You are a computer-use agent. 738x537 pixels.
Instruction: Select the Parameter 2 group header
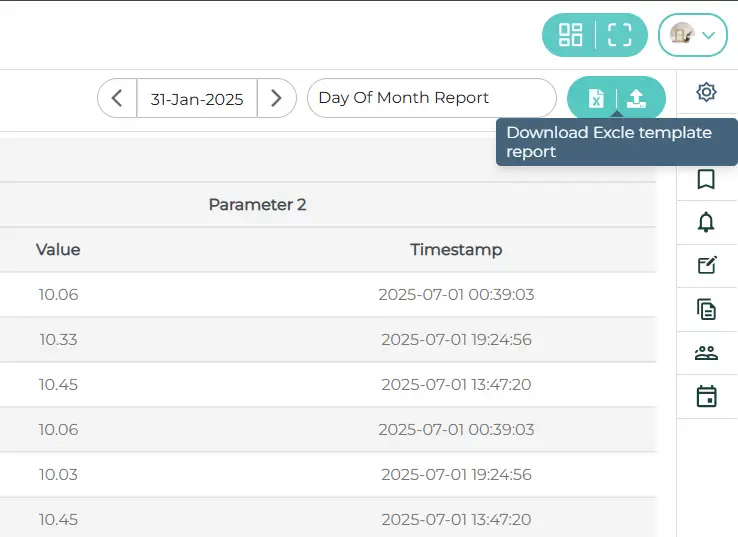pyautogui.click(x=257, y=205)
